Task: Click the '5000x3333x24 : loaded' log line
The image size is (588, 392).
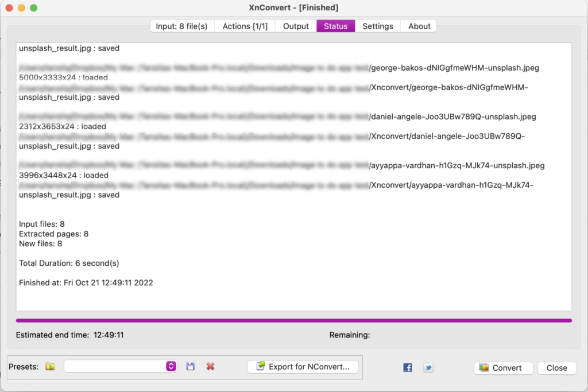Action: coord(63,77)
